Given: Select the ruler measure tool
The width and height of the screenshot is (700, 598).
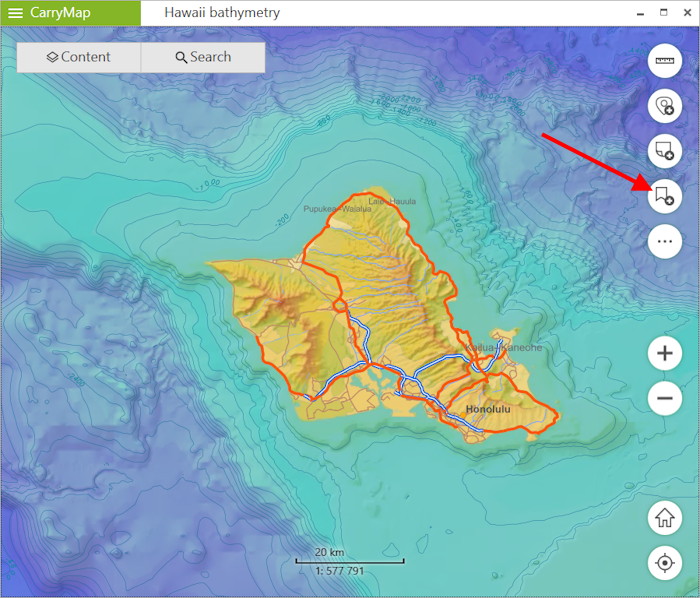Looking at the screenshot, I should (664, 62).
